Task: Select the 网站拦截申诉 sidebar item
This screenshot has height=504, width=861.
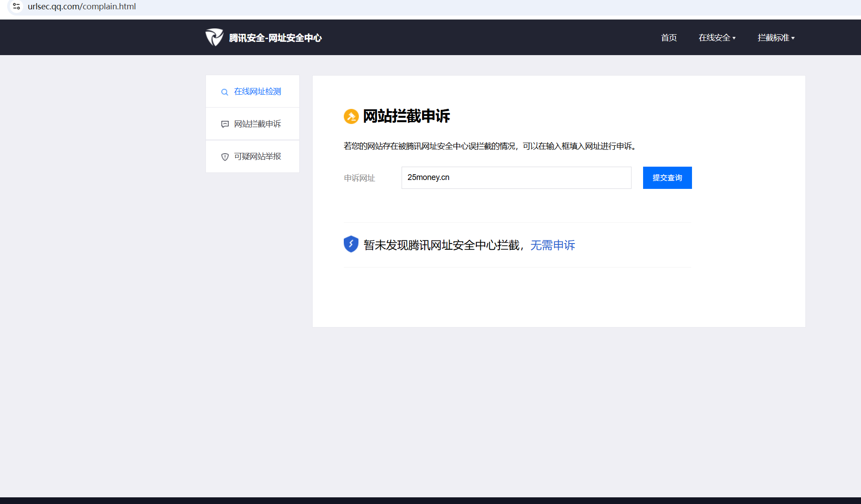Action: click(x=257, y=124)
